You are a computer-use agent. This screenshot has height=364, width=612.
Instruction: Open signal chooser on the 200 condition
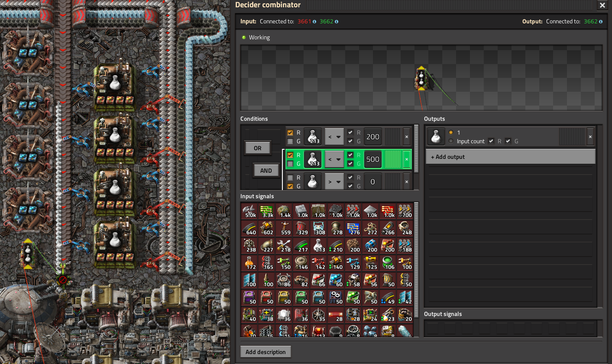coord(312,137)
